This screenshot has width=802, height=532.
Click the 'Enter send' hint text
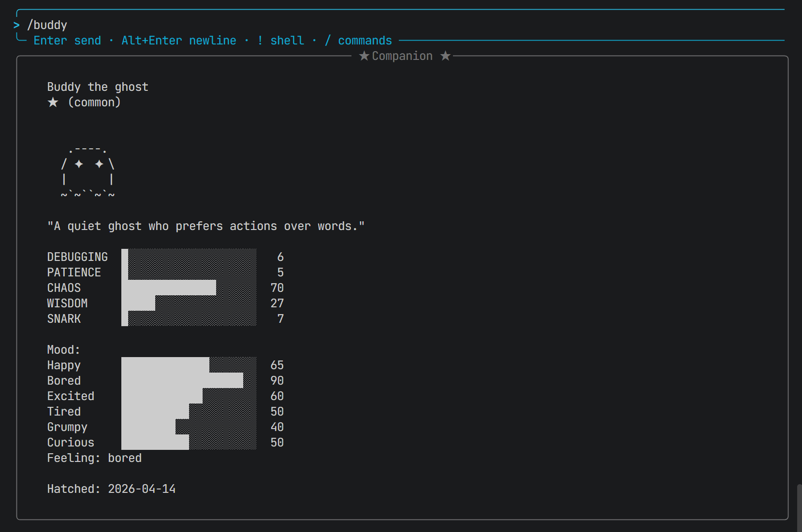[67, 41]
